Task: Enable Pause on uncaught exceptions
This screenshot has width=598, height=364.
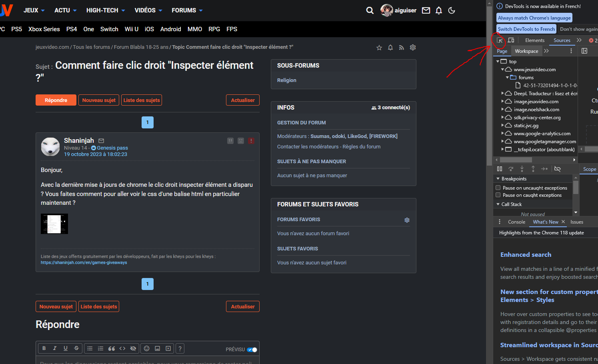Action: pos(498,188)
